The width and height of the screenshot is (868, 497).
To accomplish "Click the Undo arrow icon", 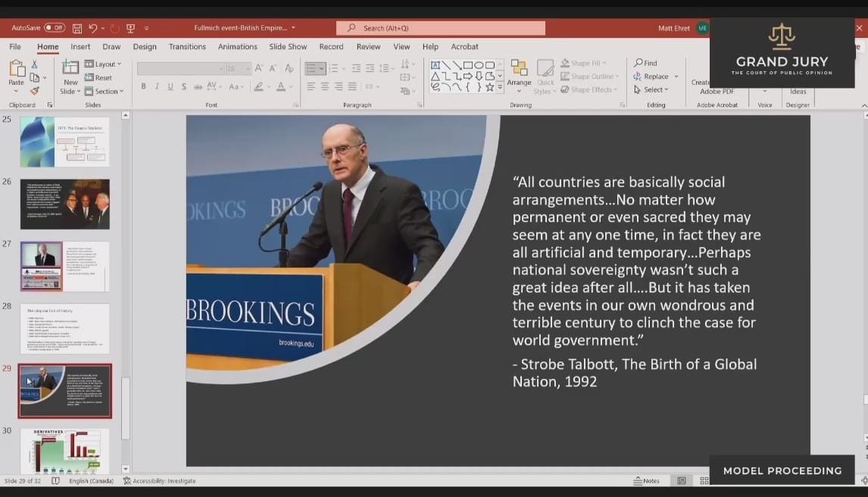I will (92, 28).
